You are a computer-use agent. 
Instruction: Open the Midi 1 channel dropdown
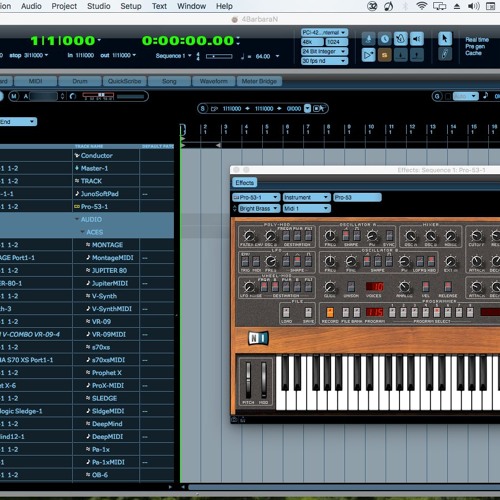(x=306, y=209)
